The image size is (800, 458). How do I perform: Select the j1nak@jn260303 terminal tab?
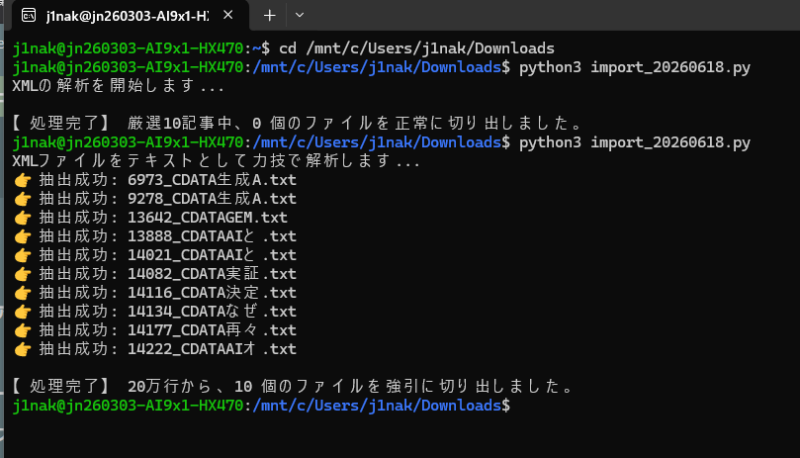click(130, 15)
